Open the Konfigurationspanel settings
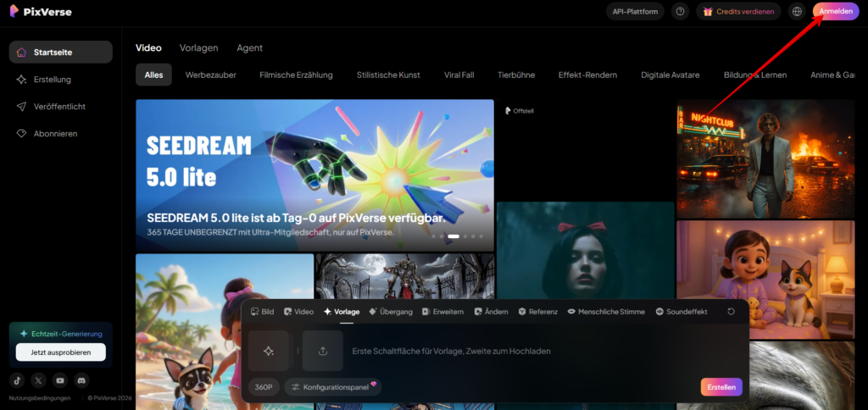This screenshot has width=868, height=410. coord(333,387)
